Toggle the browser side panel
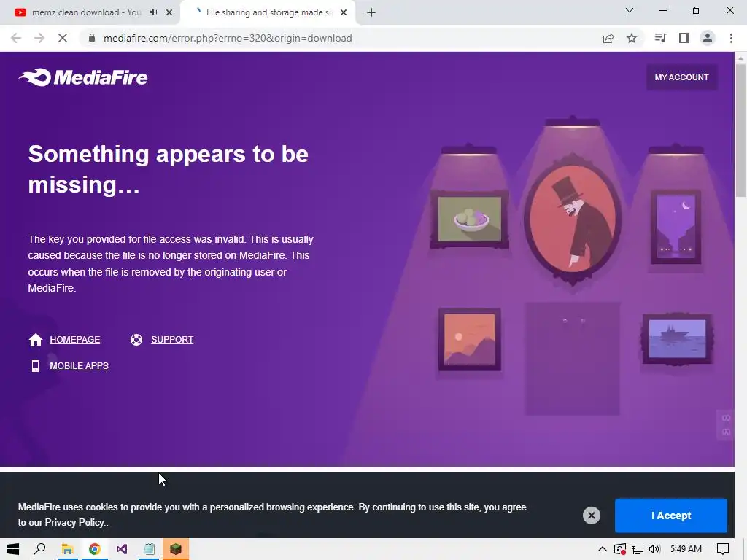 coord(684,38)
